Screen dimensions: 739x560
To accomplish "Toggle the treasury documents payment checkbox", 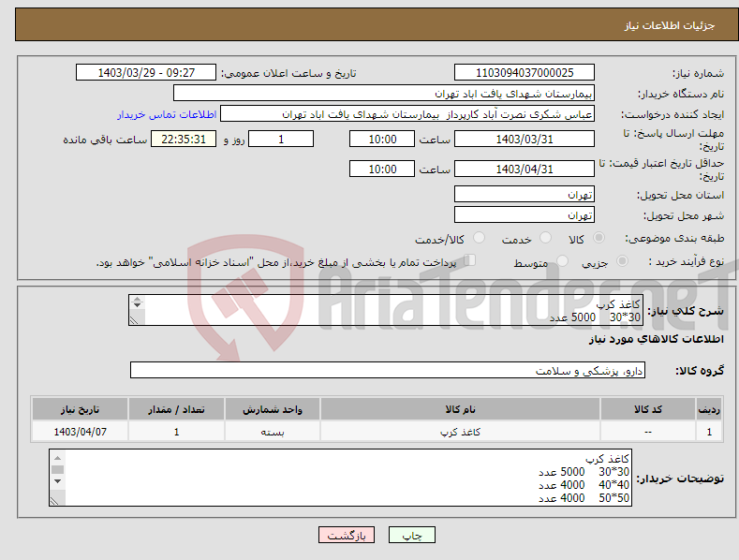I will [x=470, y=260].
